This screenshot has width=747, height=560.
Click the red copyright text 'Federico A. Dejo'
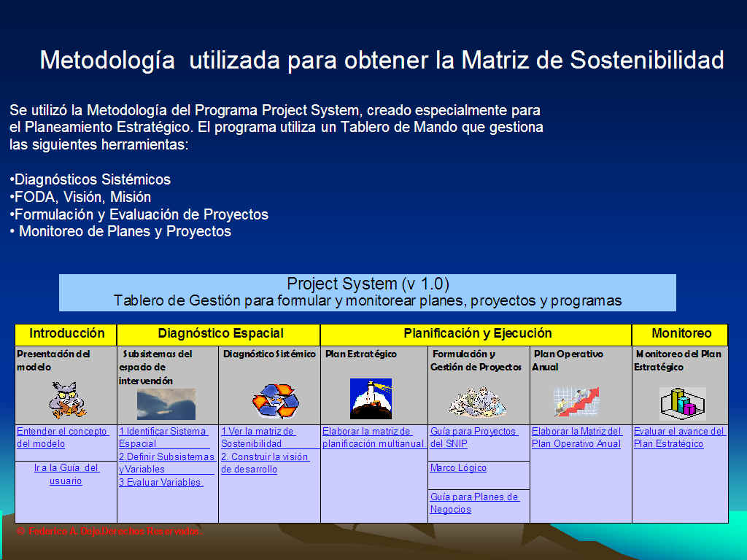tap(109, 531)
